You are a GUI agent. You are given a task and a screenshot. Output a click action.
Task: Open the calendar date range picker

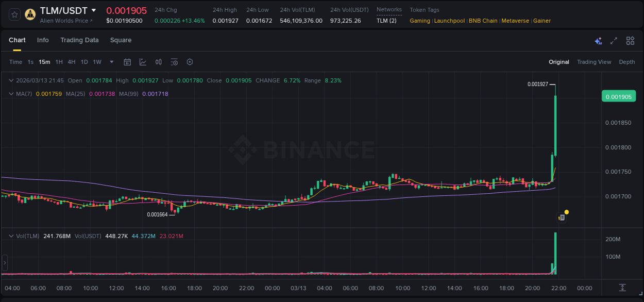(x=127, y=61)
